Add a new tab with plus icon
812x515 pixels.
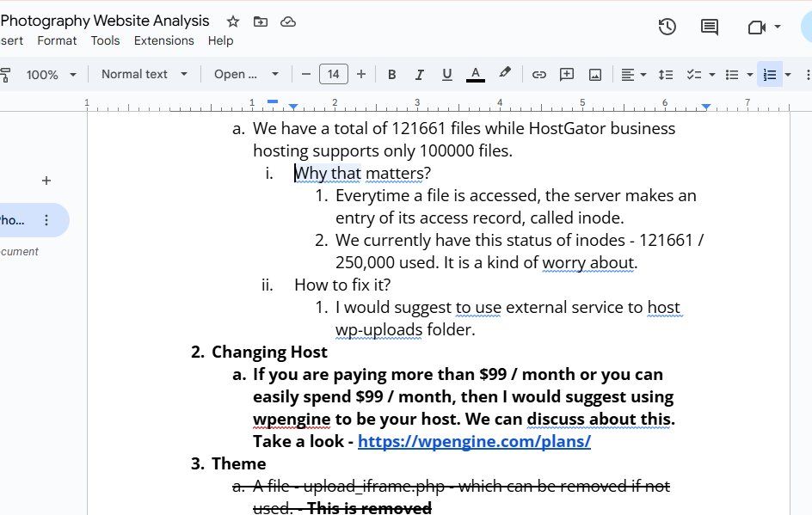click(x=46, y=181)
